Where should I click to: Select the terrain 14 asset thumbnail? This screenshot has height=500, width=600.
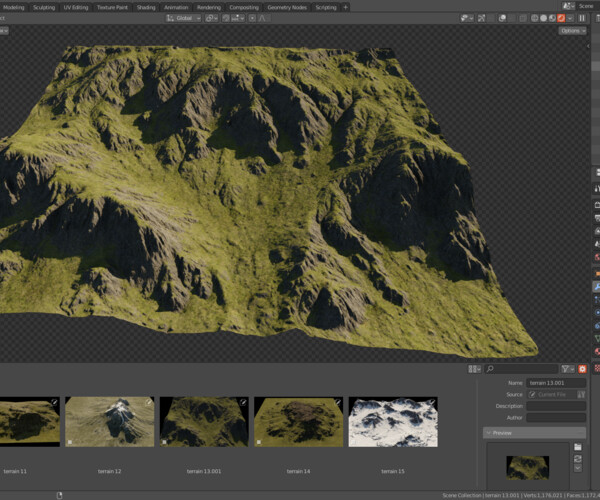click(x=298, y=422)
